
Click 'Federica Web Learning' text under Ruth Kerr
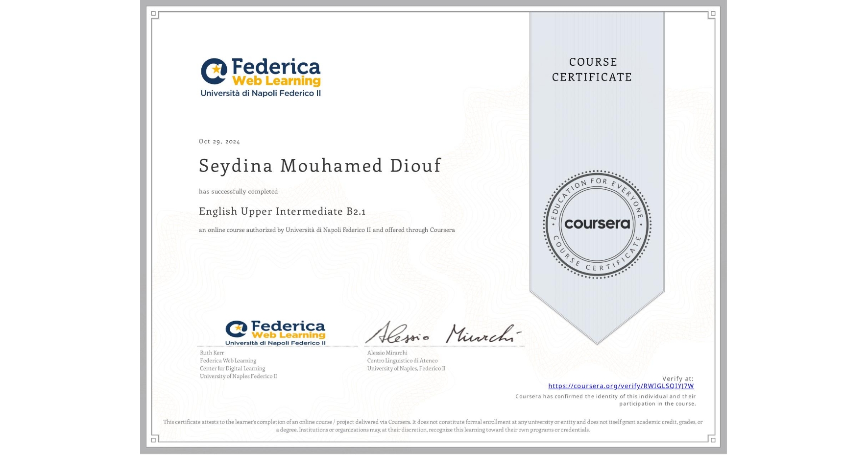click(x=228, y=361)
